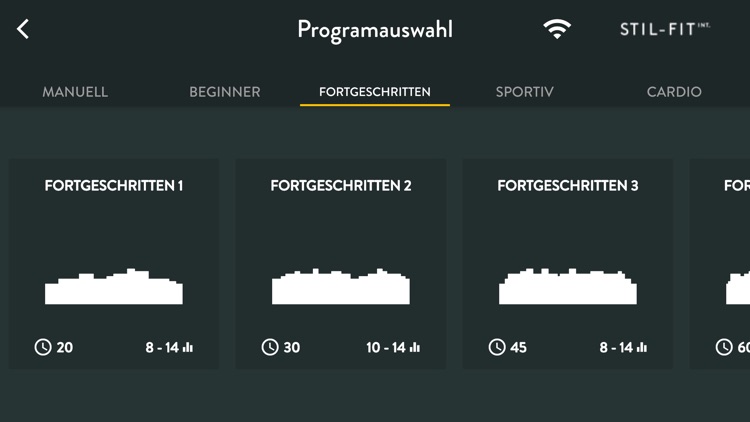Screen dimensions: 750x422
Task: Tap the STIL-FIT logo
Action: pyautogui.click(x=665, y=29)
